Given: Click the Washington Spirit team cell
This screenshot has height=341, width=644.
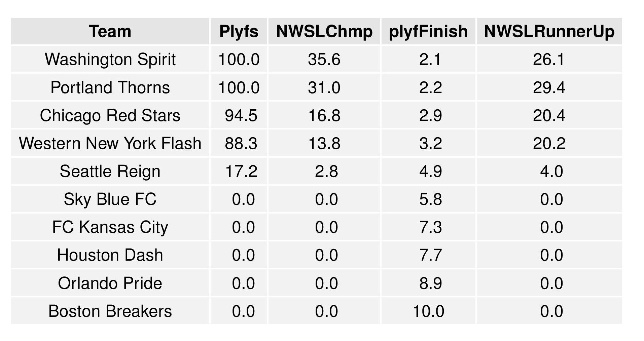Looking at the screenshot, I should [x=110, y=60].
